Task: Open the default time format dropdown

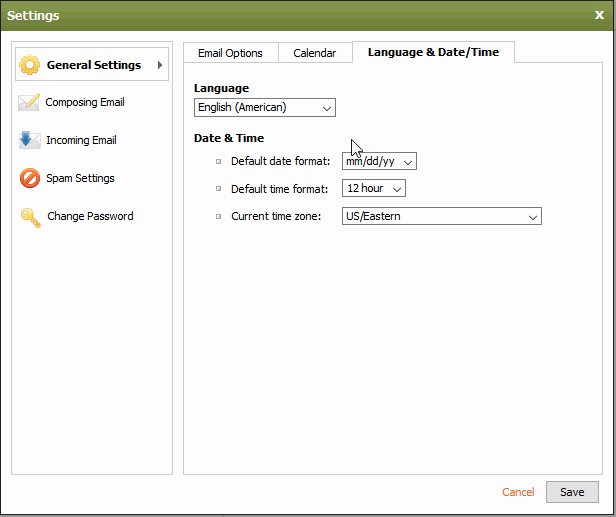Action: coord(374,188)
